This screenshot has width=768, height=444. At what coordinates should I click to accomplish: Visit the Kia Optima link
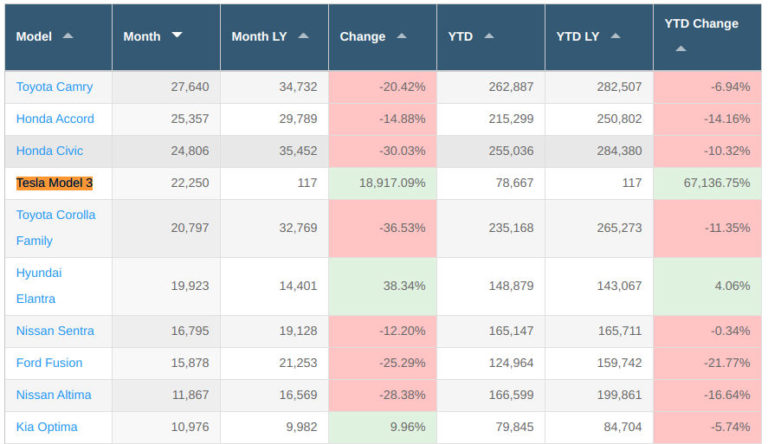pos(47,427)
